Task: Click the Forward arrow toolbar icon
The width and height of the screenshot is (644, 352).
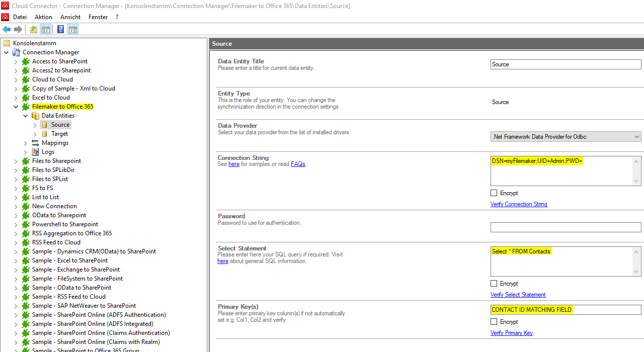Action: [x=18, y=30]
